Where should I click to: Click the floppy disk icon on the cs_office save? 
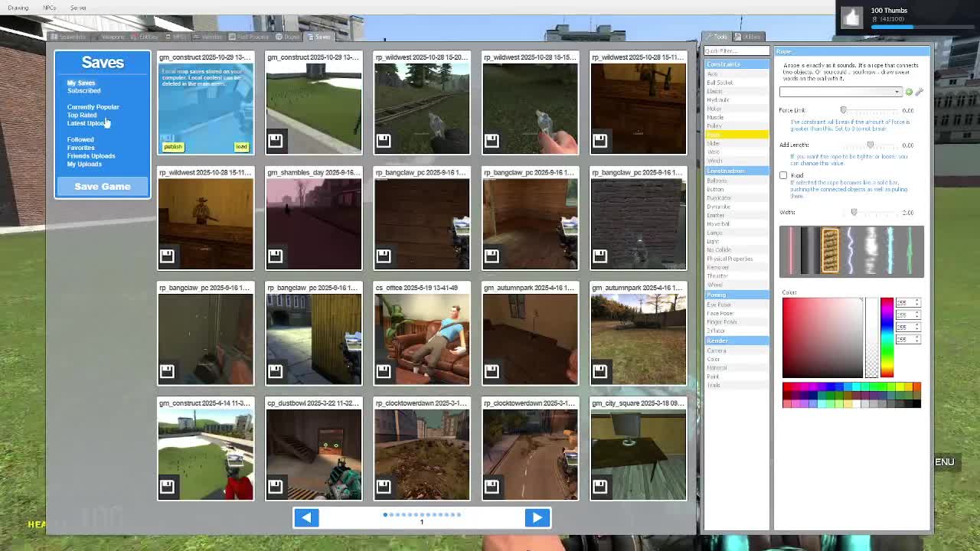pos(384,371)
